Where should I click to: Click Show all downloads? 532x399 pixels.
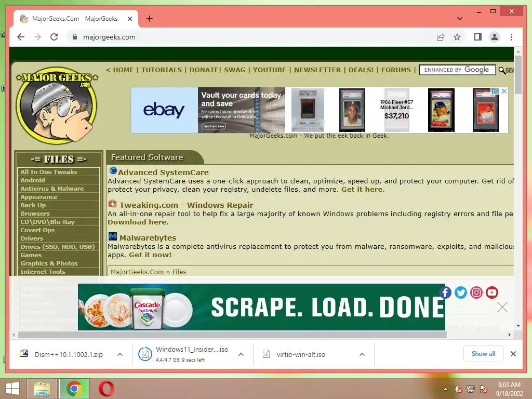click(x=484, y=354)
